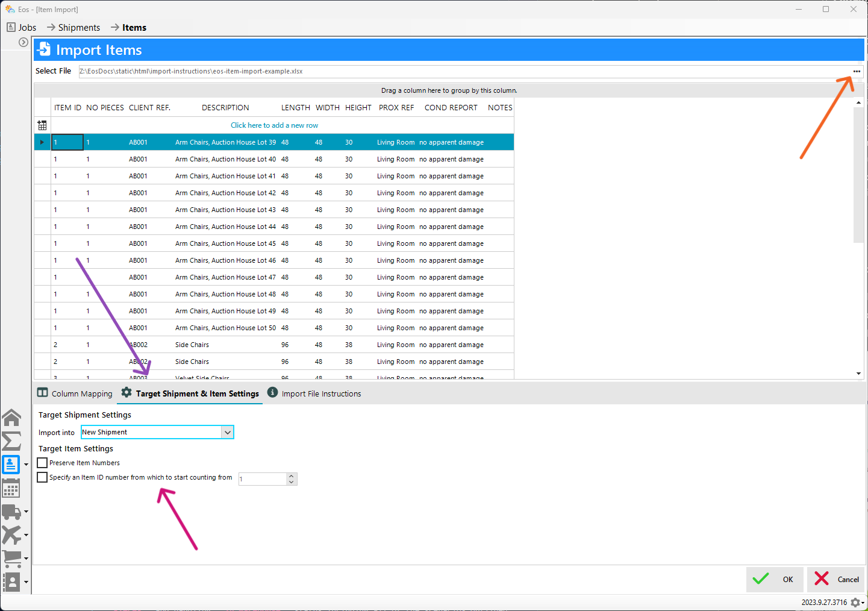Click the settings gear near the version number
The image size is (868, 611).
[855, 602]
